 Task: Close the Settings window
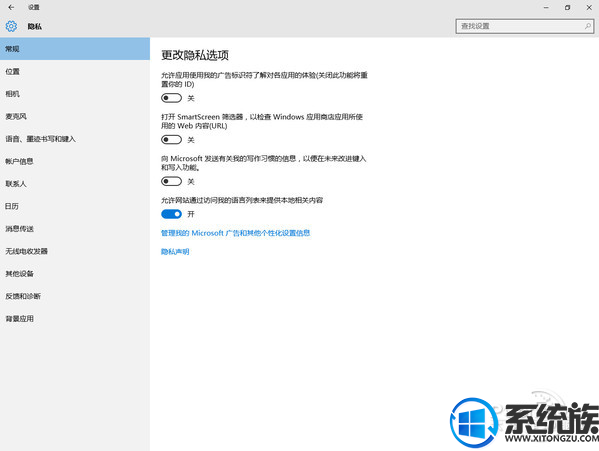589,7
